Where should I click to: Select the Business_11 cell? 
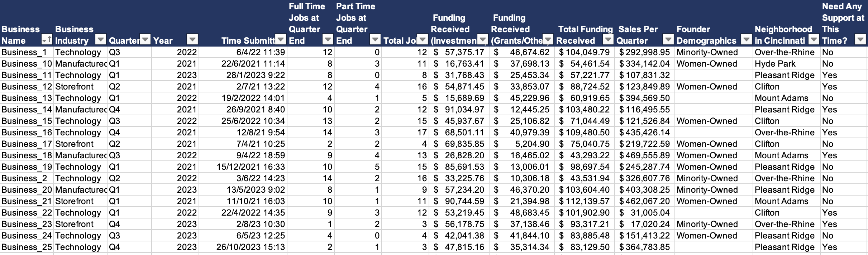coord(27,75)
